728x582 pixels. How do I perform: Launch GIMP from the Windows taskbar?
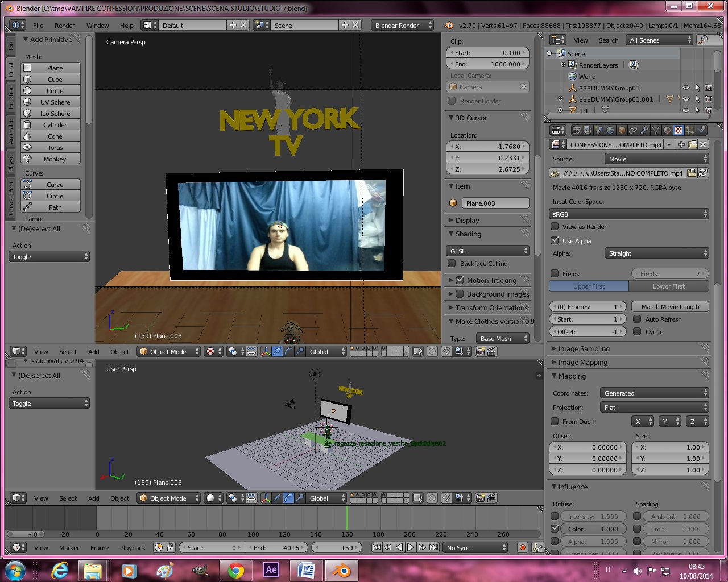point(200,571)
